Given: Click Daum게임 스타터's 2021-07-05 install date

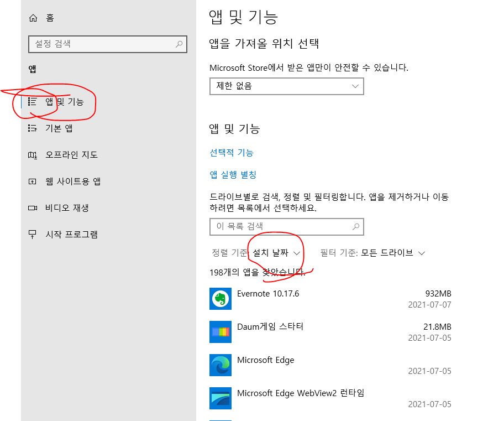Looking at the screenshot, I should pos(430,337).
